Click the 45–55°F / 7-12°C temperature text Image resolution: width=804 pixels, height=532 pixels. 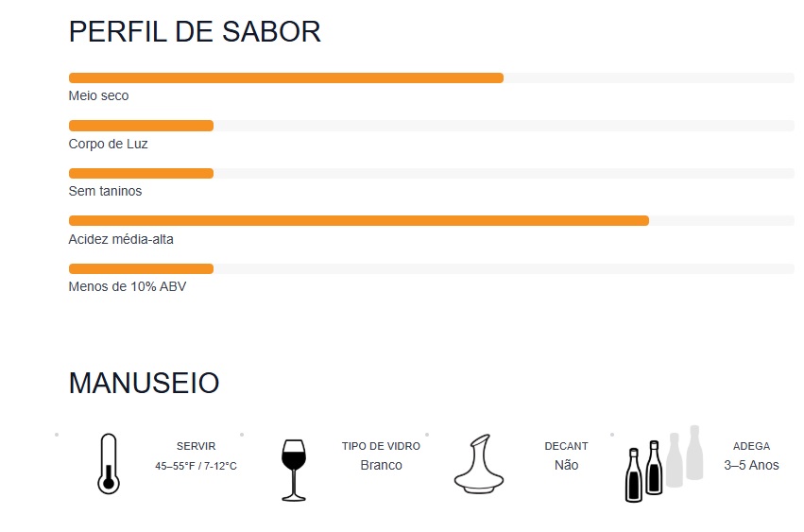coord(196,466)
